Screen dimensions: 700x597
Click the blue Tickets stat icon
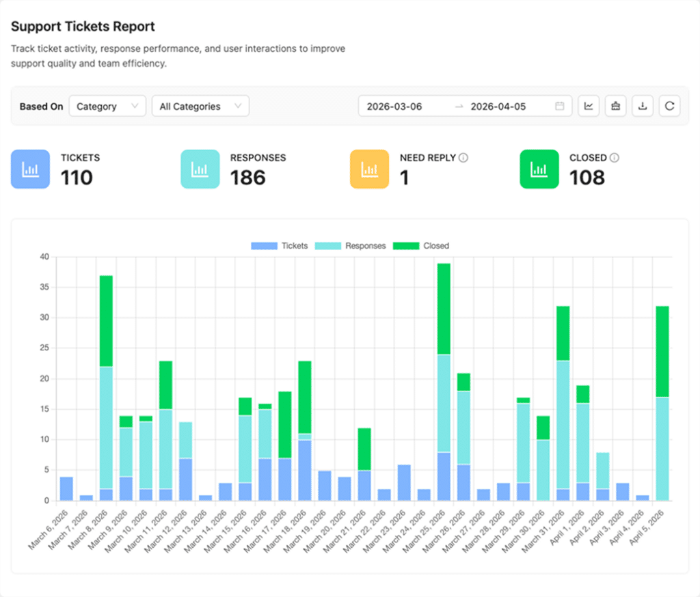point(30,169)
